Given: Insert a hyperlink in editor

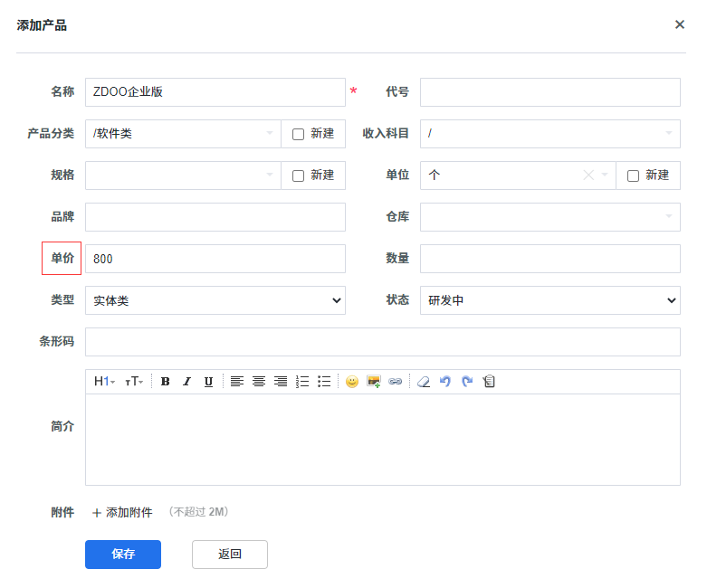Looking at the screenshot, I should (396, 382).
